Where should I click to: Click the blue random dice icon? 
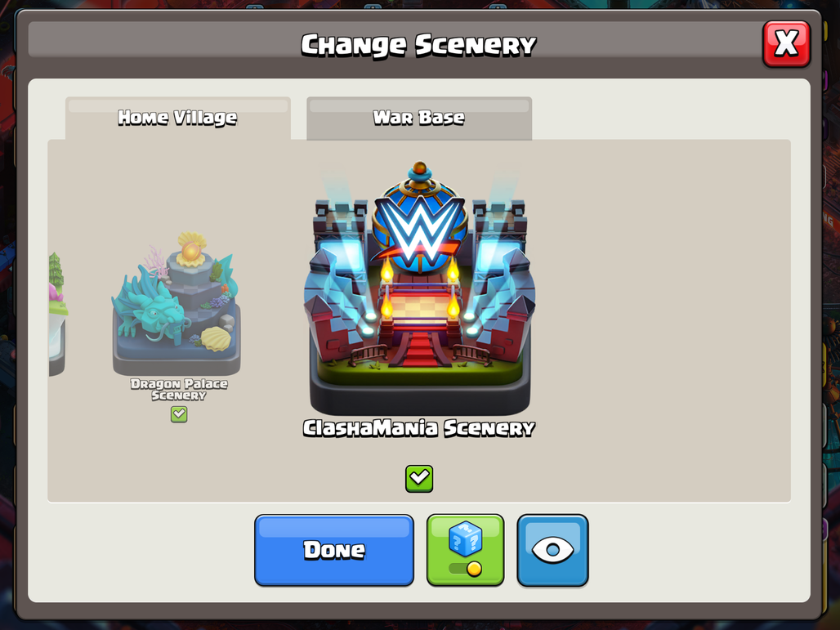coord(466,539)
